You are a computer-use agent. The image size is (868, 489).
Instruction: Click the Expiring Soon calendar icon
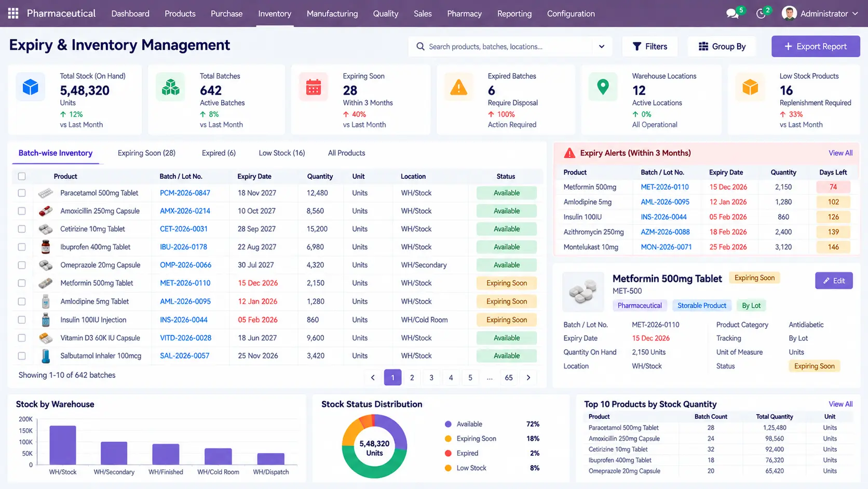click(x=314, y=87)
